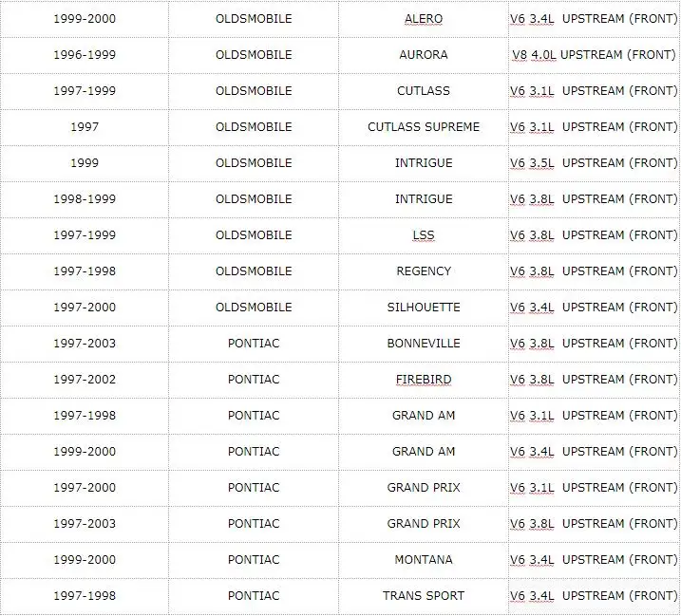Click the BONNEVILLE model cell
Image resolution: width=681 pixels, height=616 pixels.
[424, 343]
